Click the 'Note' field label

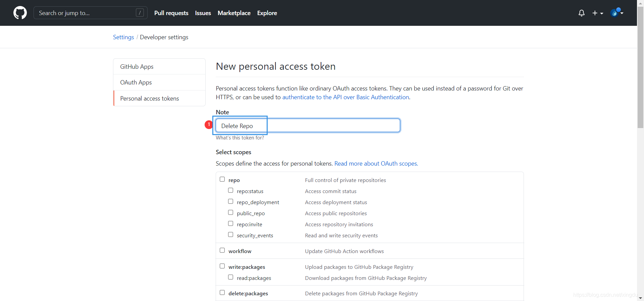[222, 112]
